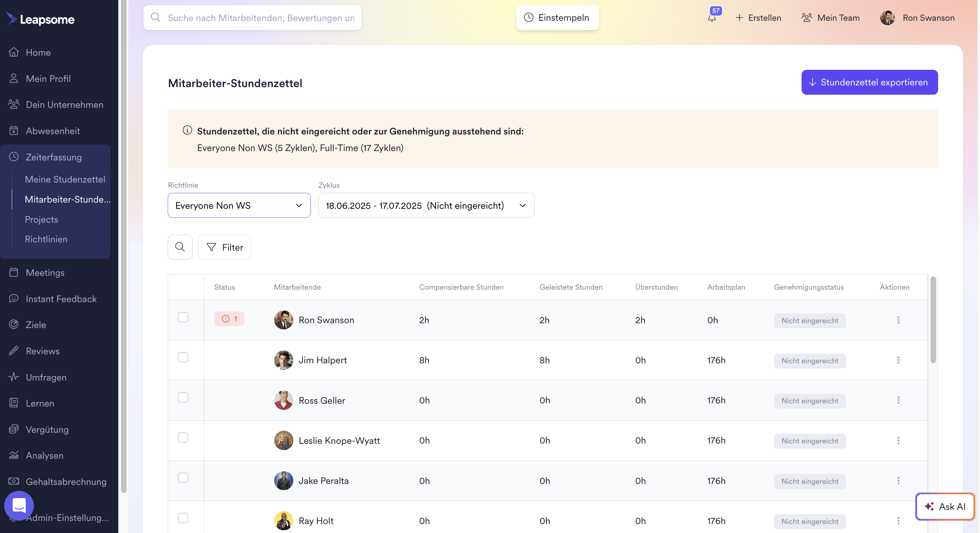Image resolution: width=980 pixels, height=533 pixels.
Task: Click the Ross Geller name
Action: coord(322,400)
